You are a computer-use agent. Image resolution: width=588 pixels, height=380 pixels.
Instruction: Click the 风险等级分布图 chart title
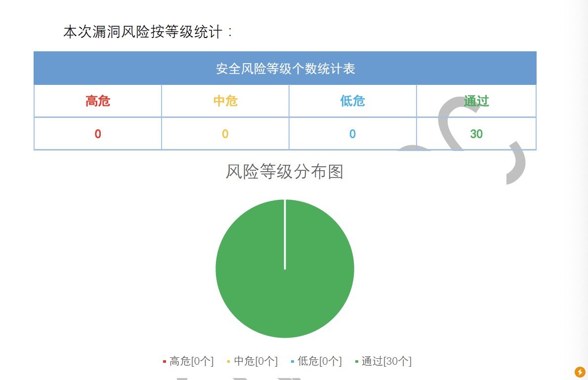(x=284, y=172)
